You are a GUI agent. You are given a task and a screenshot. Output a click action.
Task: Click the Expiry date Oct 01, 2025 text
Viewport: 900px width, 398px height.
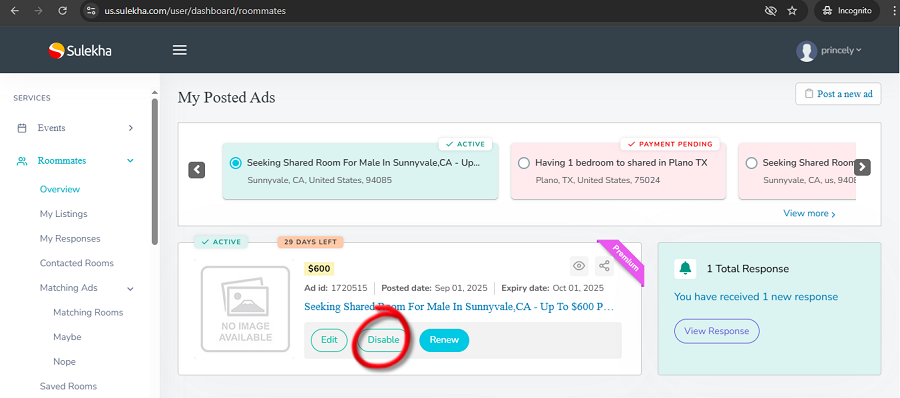552,288
